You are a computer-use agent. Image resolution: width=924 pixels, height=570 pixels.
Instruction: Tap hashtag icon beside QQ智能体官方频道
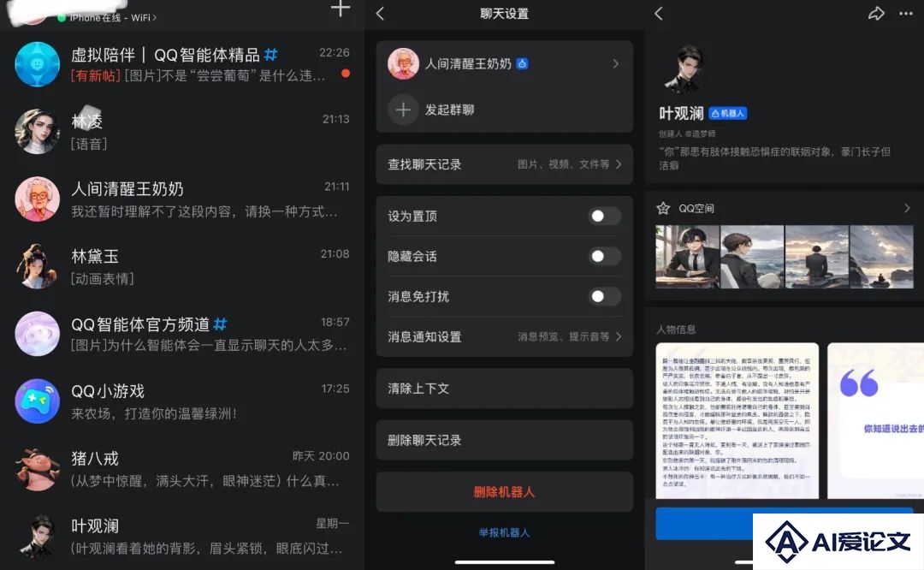tap(220, 324)
